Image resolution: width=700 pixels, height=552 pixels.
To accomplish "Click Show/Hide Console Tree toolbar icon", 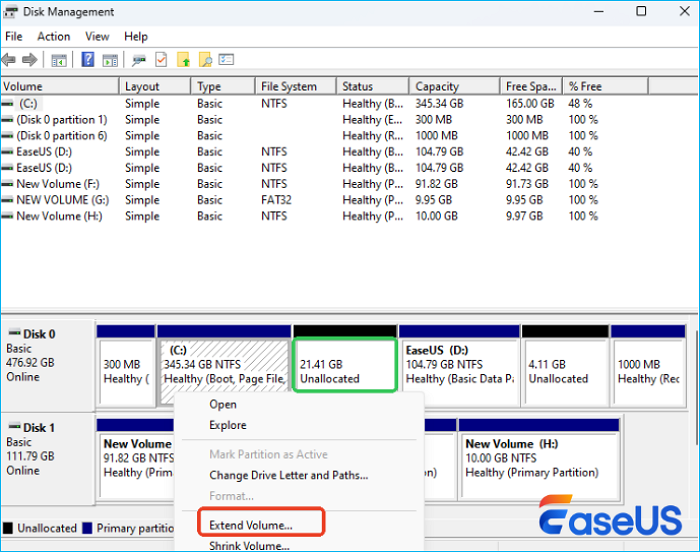I will [x=59, y=60].
